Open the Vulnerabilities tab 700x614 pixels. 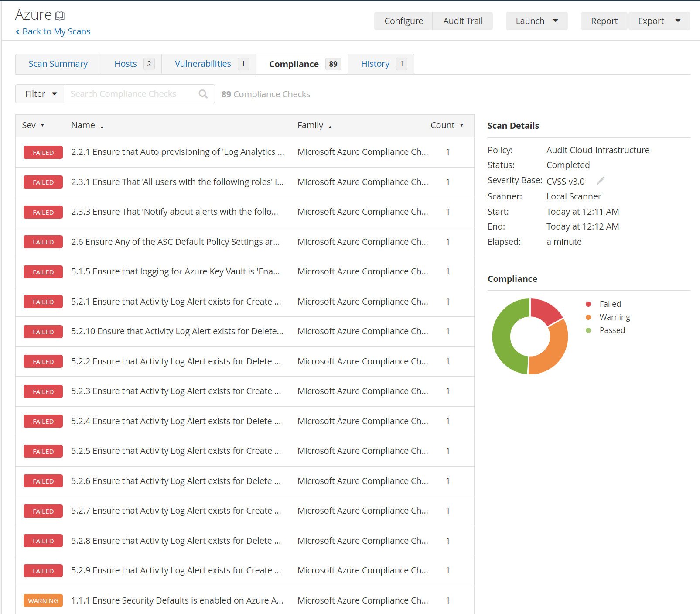pyautogui.click(x=203, y=64)
